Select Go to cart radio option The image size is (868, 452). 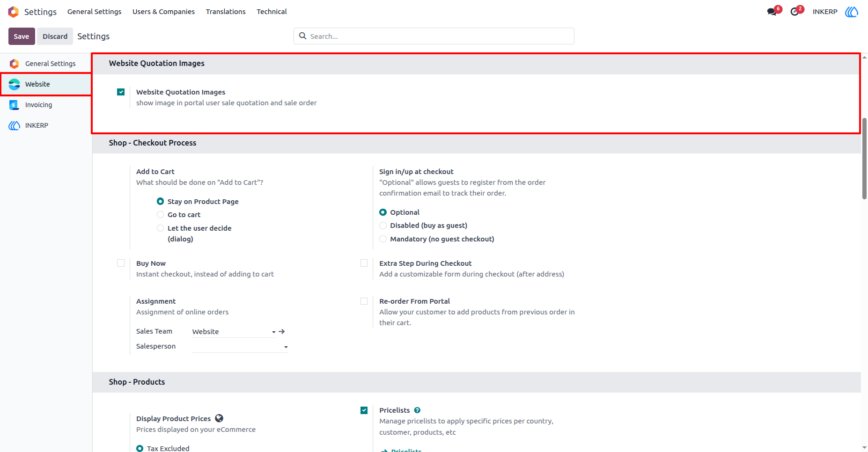tap(160, 215)
